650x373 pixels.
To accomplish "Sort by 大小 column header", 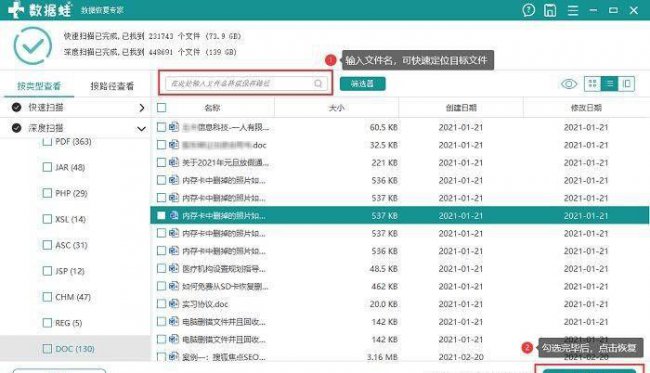I will [336, 108].
